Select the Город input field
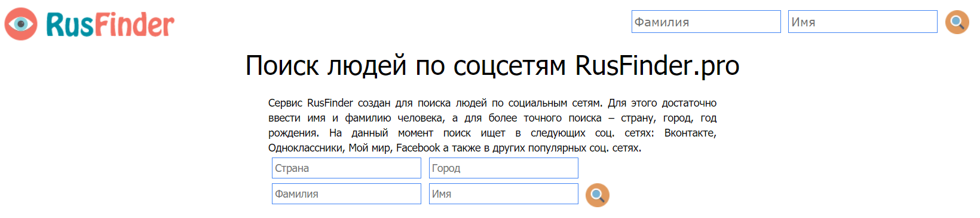 point(504,168)
